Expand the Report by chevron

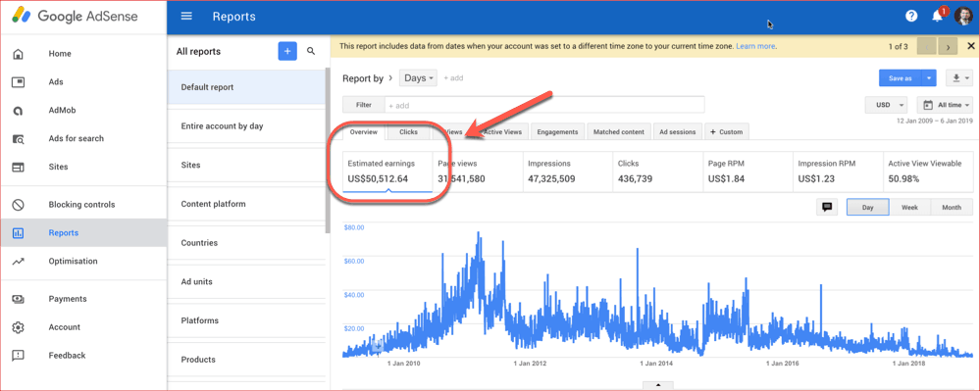click(390, 78)
